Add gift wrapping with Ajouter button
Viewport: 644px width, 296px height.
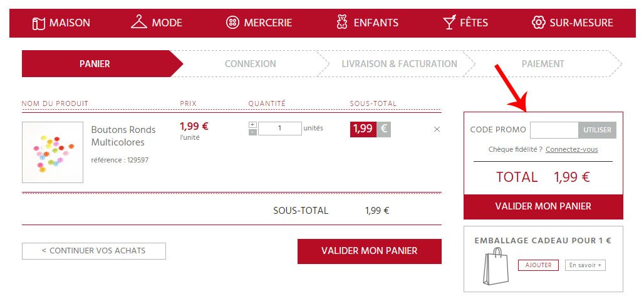point(538,265)
